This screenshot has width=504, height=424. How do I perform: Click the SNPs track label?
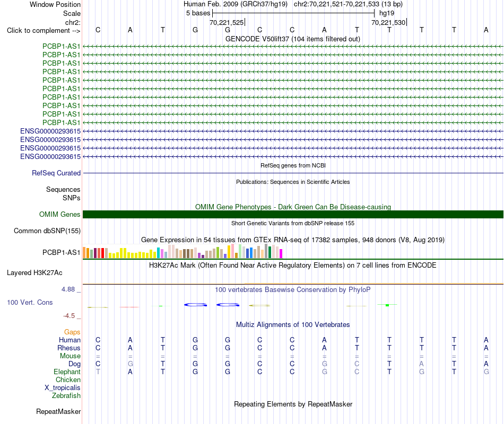[x=72, y=198]
